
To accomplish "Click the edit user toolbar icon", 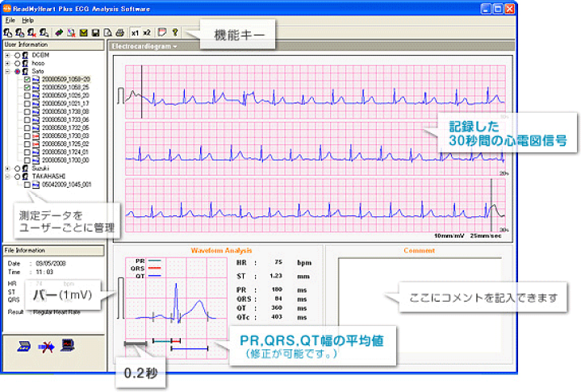I will pyautogui.click(x=19, y=33).
